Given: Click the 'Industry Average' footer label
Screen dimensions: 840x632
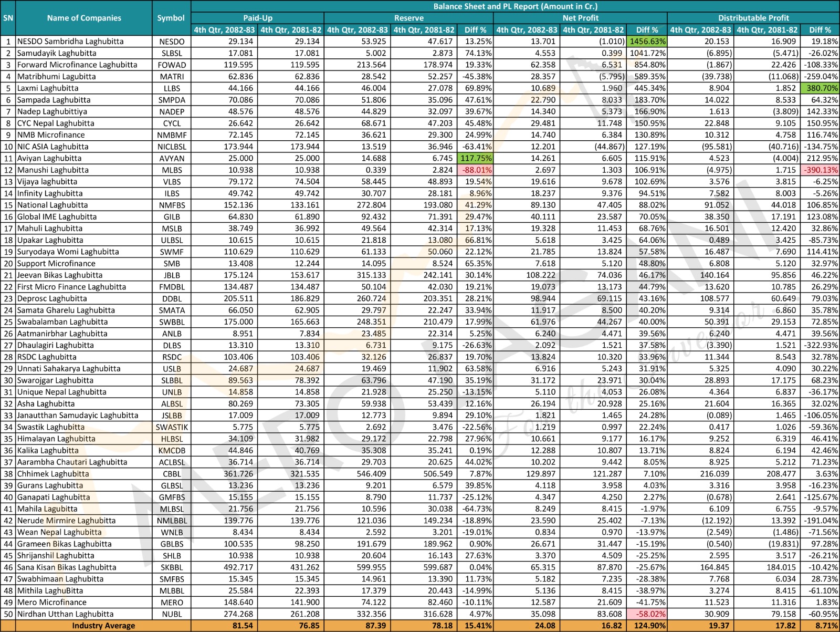Looking at the screenshot, I should [x=103, y=626].
